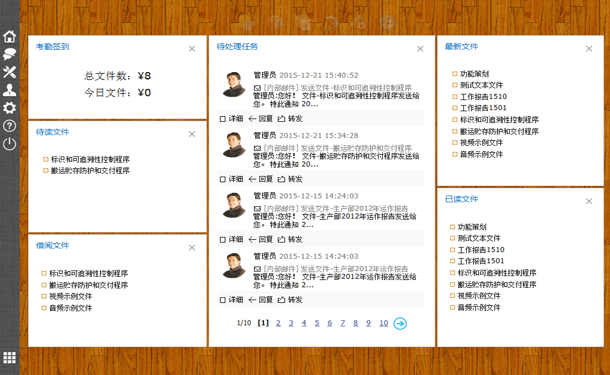
Task: Go to page 7 of tasks
Action: [343, 323]
